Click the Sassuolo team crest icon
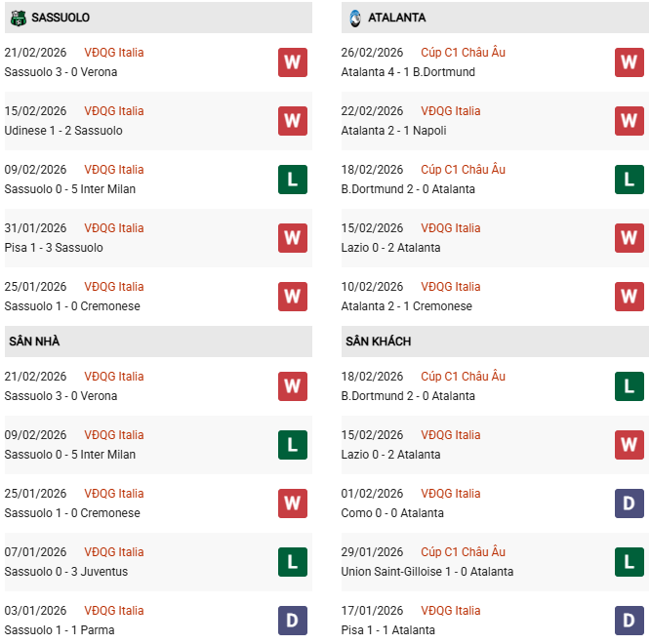This screenshot has width=650, height=644. [18, 18]
